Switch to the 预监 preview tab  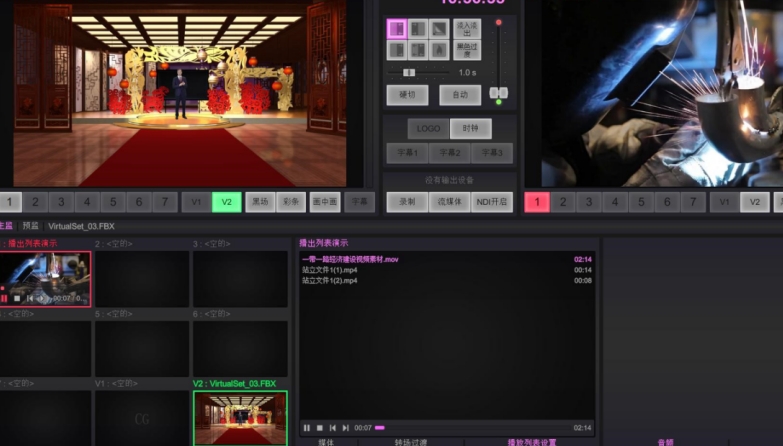[x=31, y=226]
